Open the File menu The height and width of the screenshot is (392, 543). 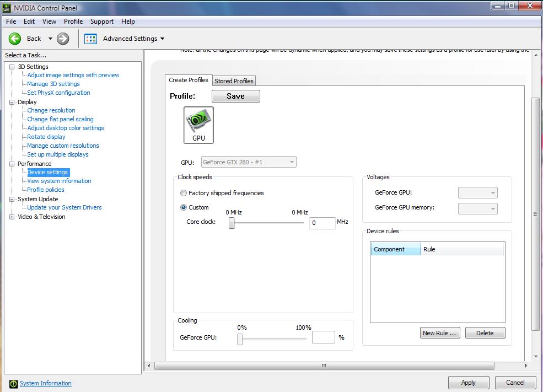pos(11,22)
